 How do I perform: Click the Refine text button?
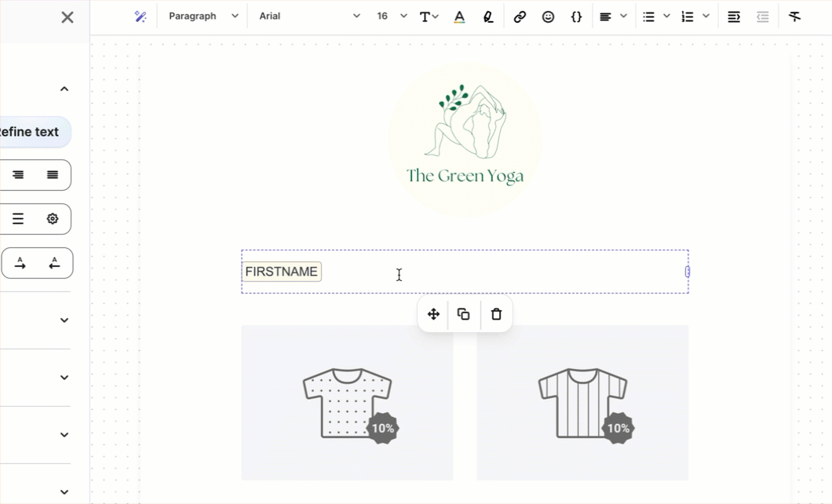[30, 132]
